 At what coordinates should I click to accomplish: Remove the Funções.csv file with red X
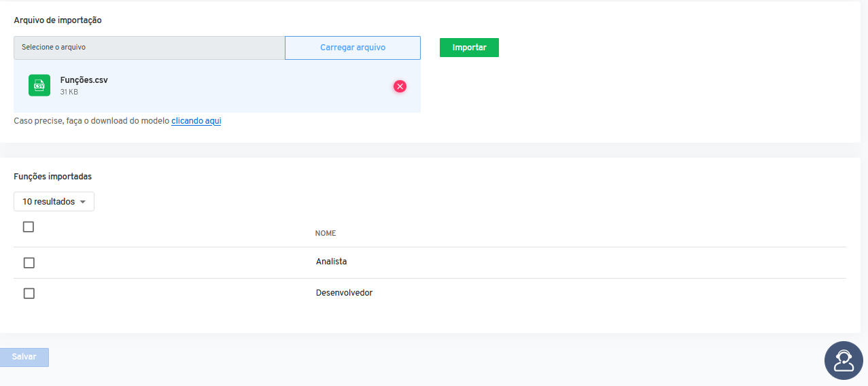click(x=400, y=86)
